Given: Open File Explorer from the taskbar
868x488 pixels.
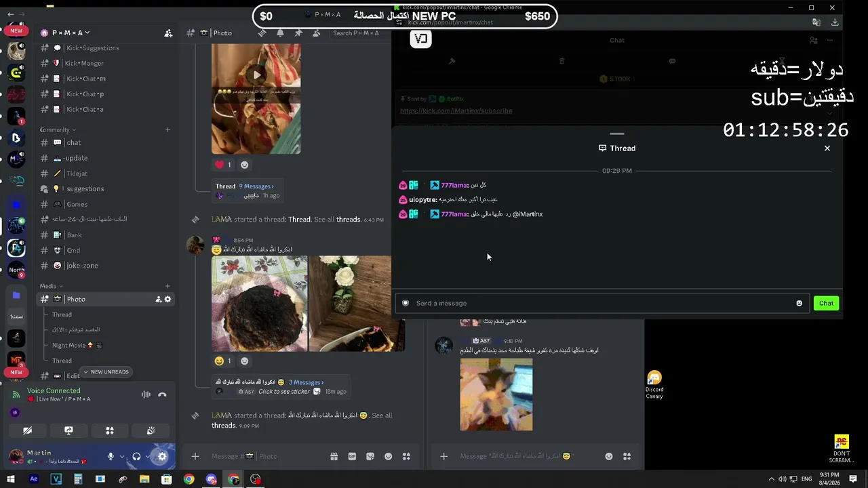Looking at the screenshot, I should pyautogui.click(x=144, y=479).
